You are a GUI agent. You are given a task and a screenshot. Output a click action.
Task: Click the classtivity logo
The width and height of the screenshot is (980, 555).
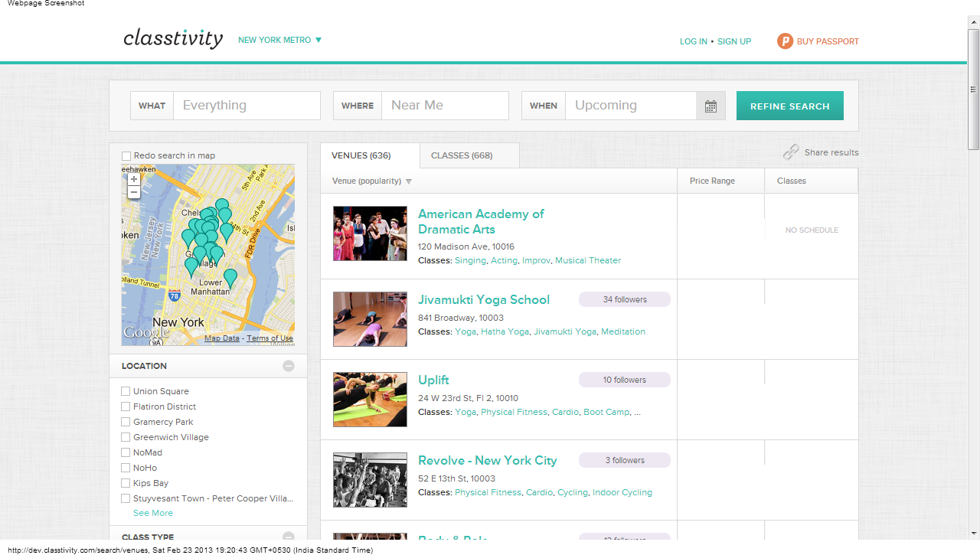pyautogui.click(x=173, y=39)
